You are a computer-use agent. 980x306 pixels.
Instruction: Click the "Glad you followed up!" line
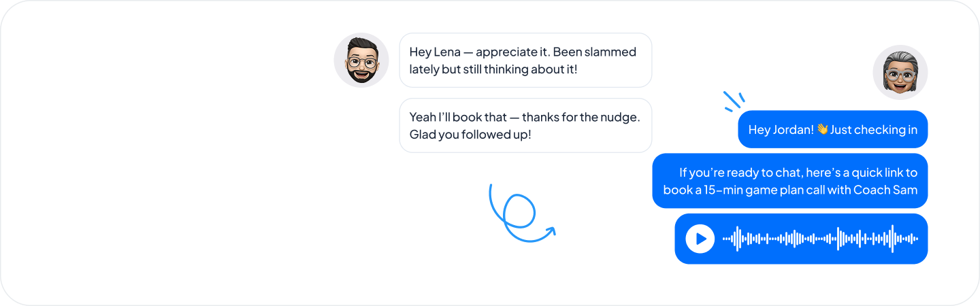click(x=470, y=134)
